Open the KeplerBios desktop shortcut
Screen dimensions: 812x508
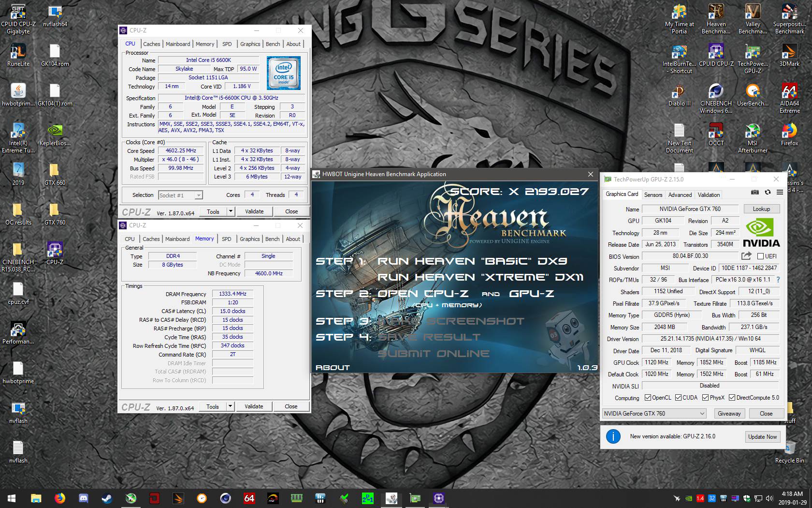(55, 134)
